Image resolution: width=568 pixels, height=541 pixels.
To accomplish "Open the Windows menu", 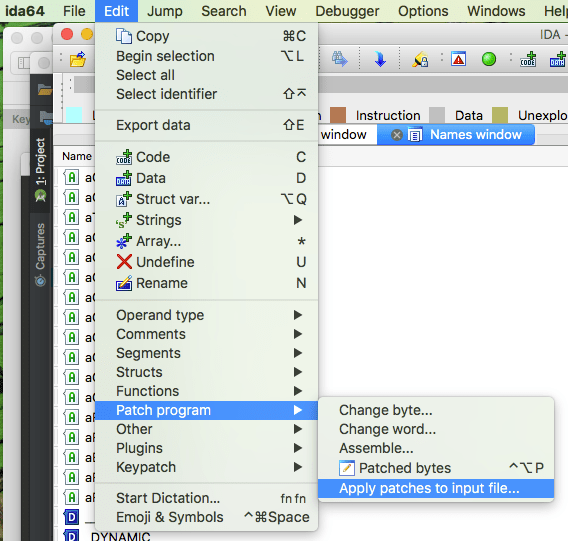I will coord(496,11).
